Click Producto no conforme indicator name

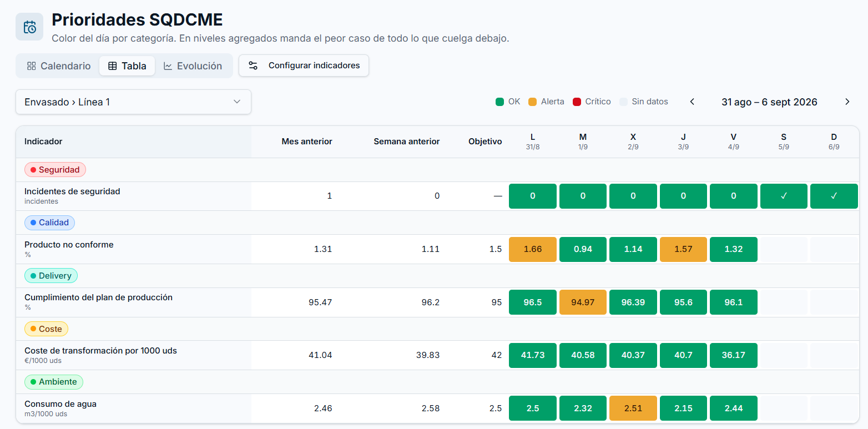coord(69,244)
